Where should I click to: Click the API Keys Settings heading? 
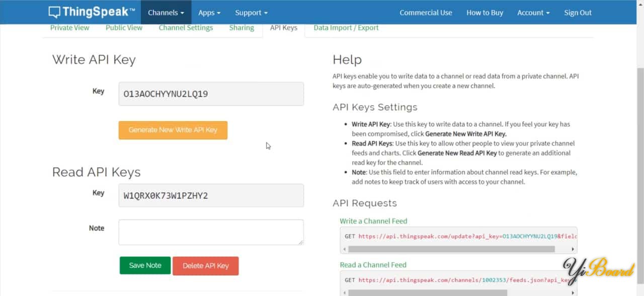tap(375, 107)
